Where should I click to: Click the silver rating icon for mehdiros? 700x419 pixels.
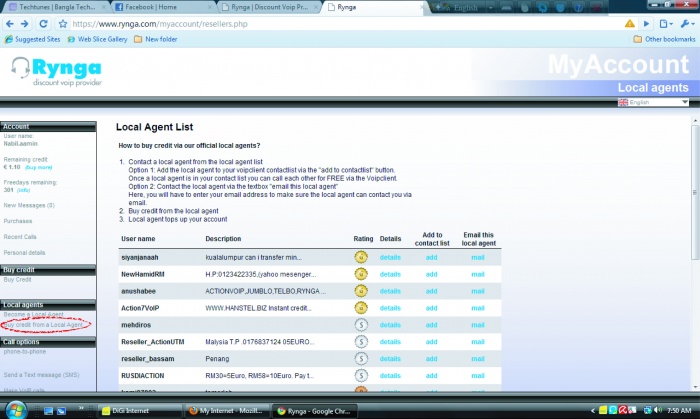(361, 325)
